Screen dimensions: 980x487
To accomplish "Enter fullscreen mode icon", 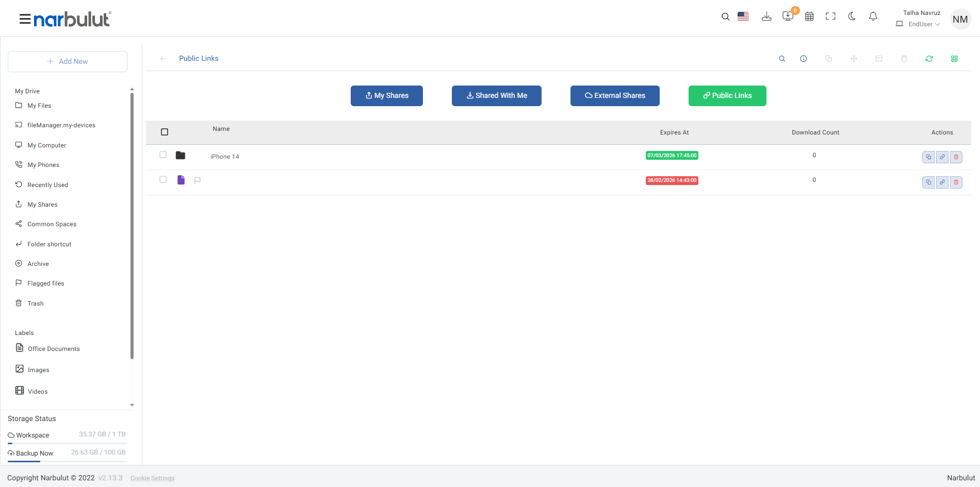I will pos(830,16).
